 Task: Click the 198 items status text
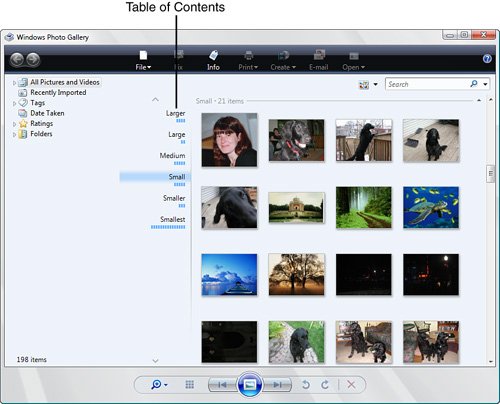(x=32, y=360)
